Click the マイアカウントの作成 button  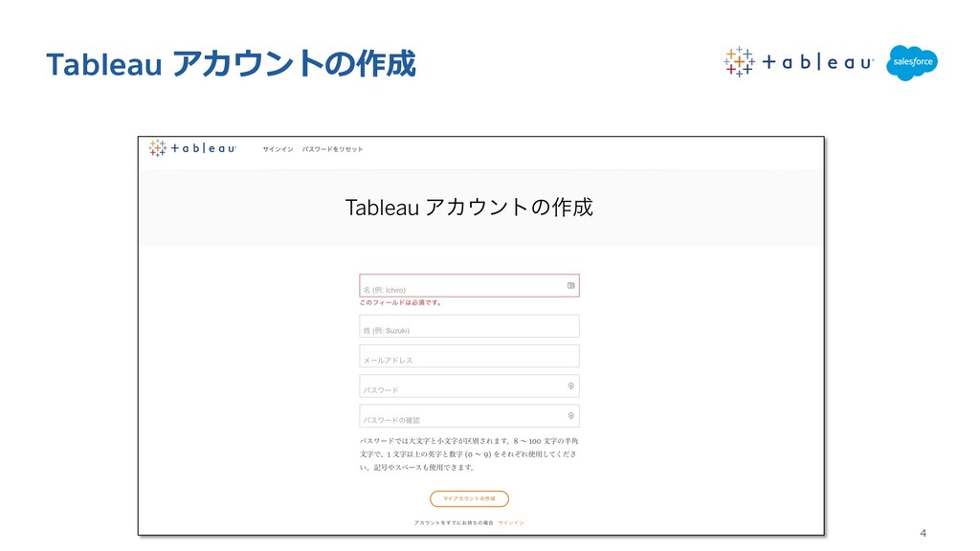[x=469, y=498]
